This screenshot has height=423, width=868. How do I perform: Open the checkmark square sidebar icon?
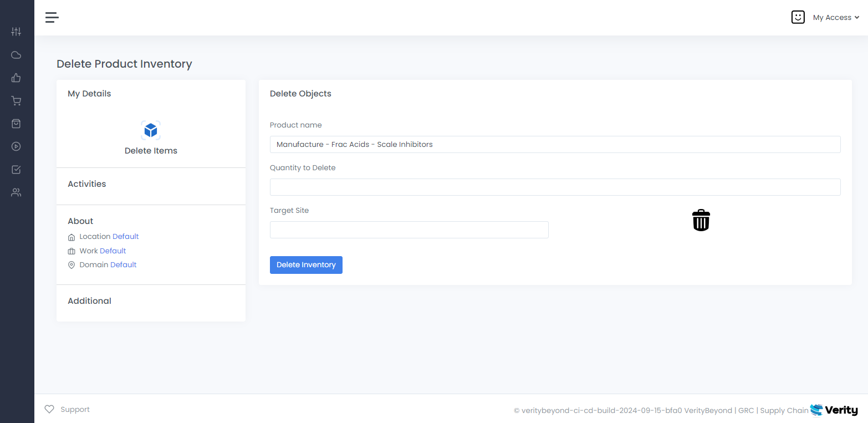(x=16, y=170)
